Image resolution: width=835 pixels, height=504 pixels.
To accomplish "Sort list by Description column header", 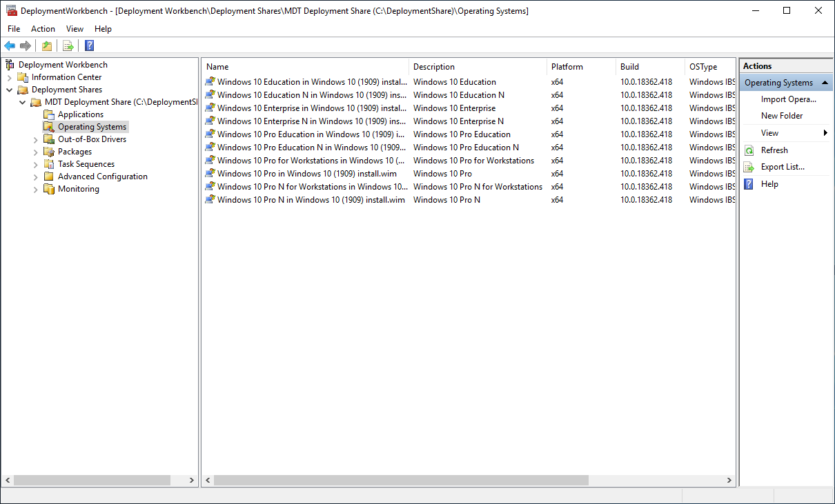I will point(478,67).
